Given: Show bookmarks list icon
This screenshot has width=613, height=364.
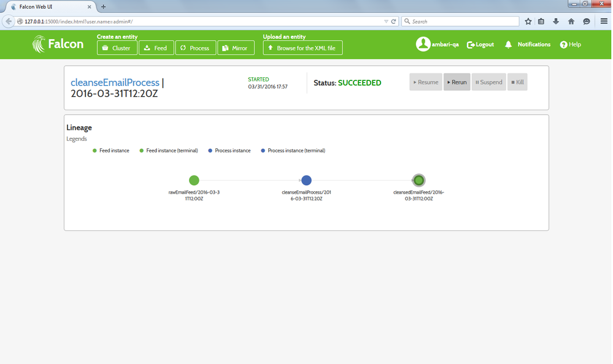Looking at the screenshot, I should (541, 21).
